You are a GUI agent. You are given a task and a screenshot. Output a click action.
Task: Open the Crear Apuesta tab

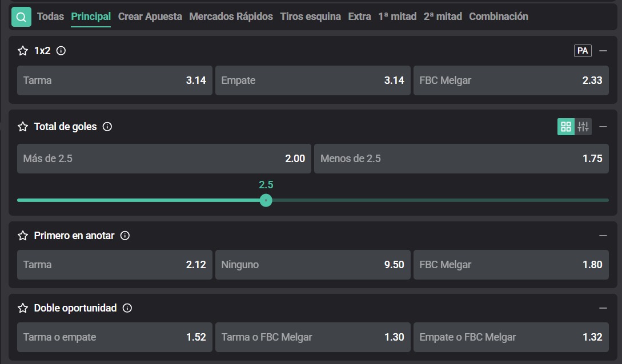click(x=150, y=17)
